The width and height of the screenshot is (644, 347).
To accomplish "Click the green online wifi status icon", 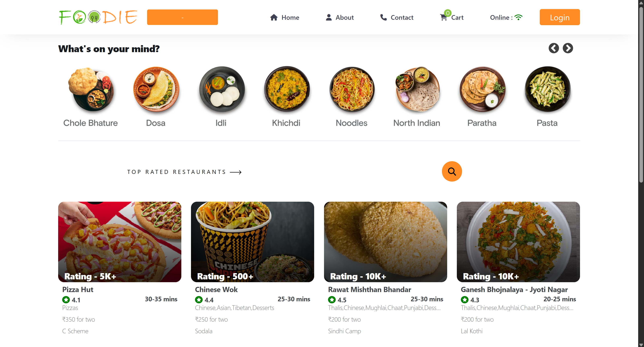I will (518, 18).
